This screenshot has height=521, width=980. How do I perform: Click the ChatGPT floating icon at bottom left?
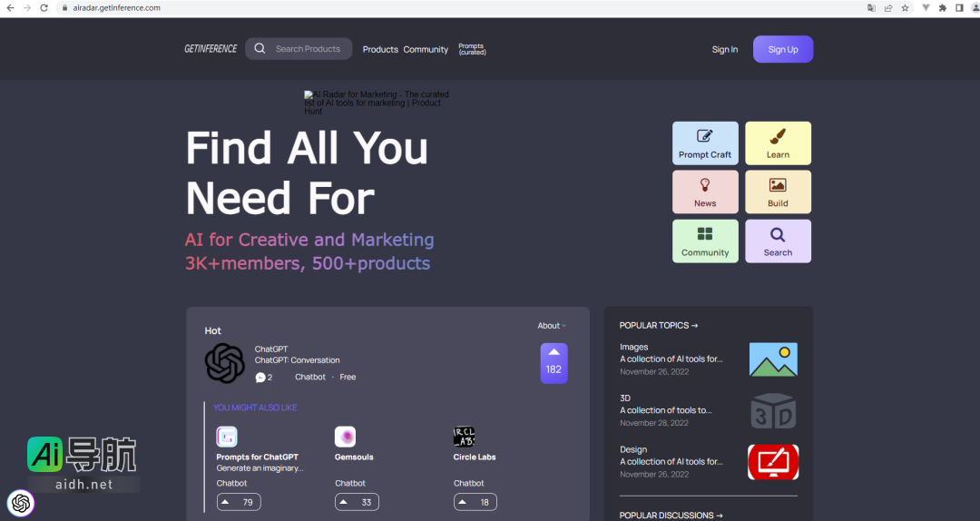(x=21, y=504)
